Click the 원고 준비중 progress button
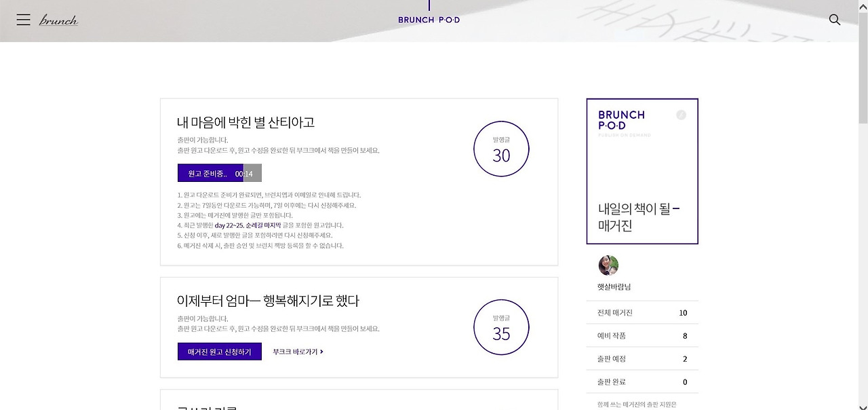 [x=220, y=173]
